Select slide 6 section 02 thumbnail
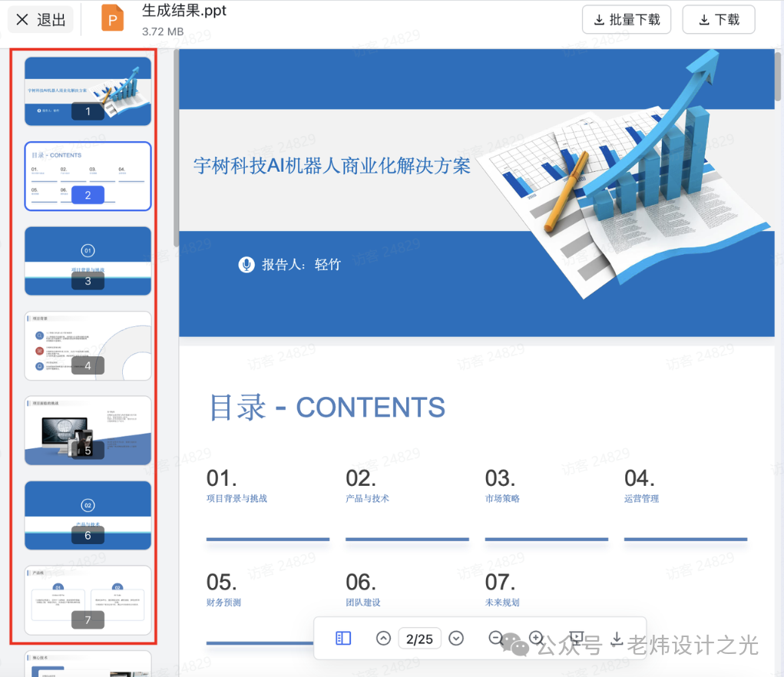Image resolution: width=784 pixels, height=677 pixels. tap(88, 516)
